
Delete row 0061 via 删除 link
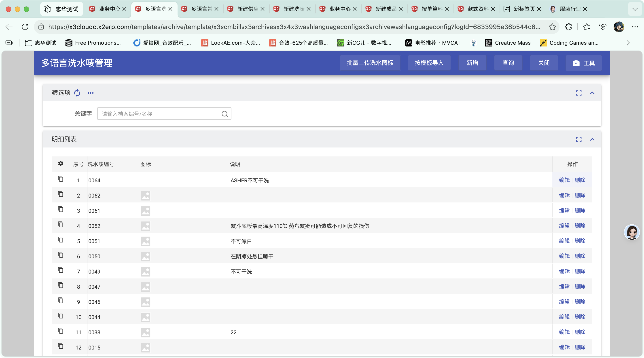(580, 210)
